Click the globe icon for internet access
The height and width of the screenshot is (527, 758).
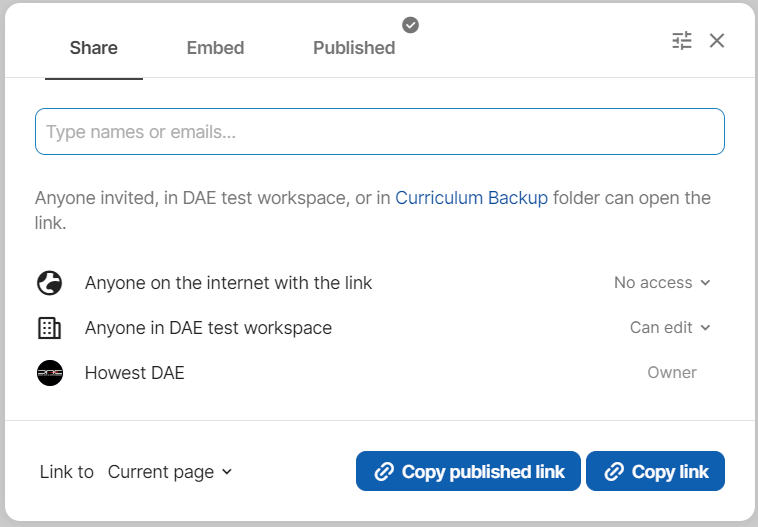pyautogui.click(x=49, y=283)
